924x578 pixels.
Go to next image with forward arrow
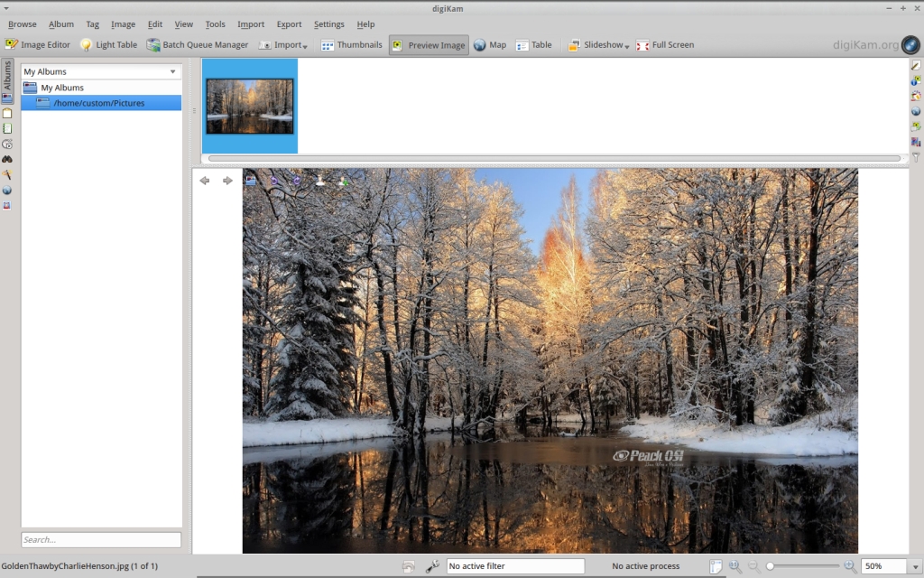[227, 181]
